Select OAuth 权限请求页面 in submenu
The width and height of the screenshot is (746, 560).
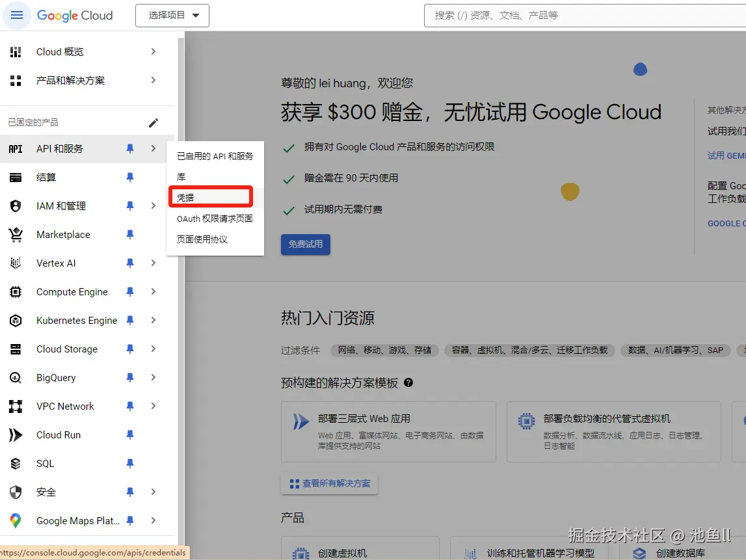[215, 219]
